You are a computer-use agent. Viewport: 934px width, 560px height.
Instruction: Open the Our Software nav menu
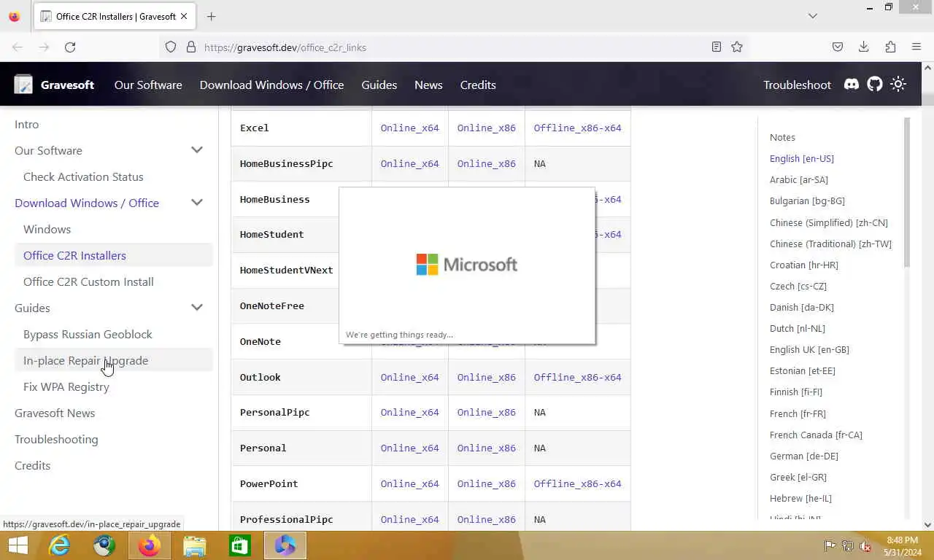click(x=148, y=85)
